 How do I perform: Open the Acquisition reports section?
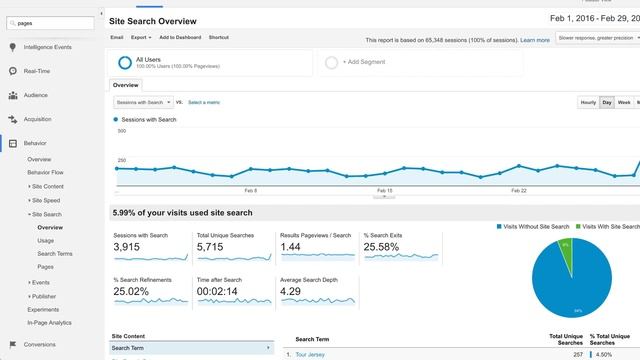click(x=38, y=119)
